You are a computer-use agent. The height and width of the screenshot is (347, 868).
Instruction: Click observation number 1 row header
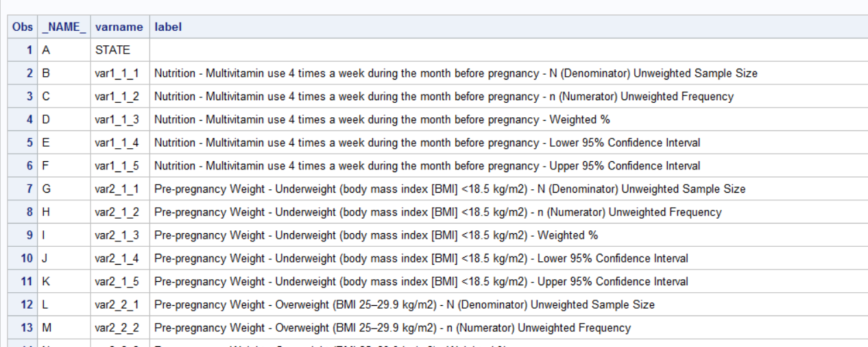[23, 50]
